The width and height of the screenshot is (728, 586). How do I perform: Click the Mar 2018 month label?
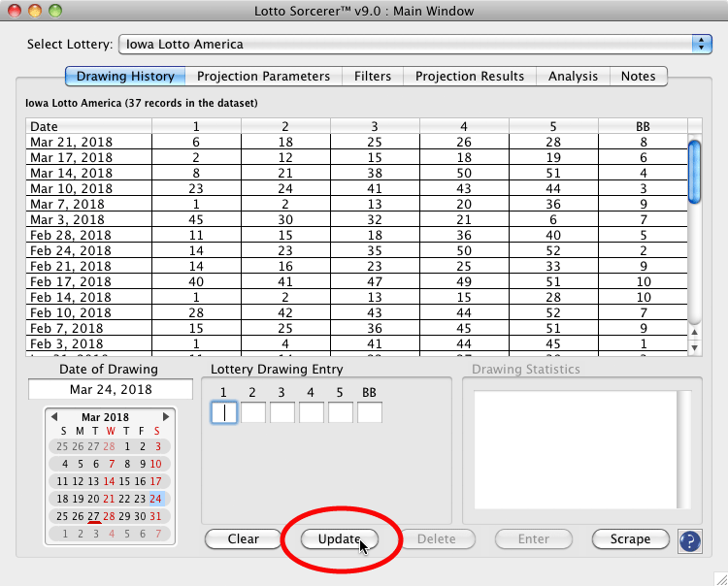pyautogui.click(x=106, y=416)
